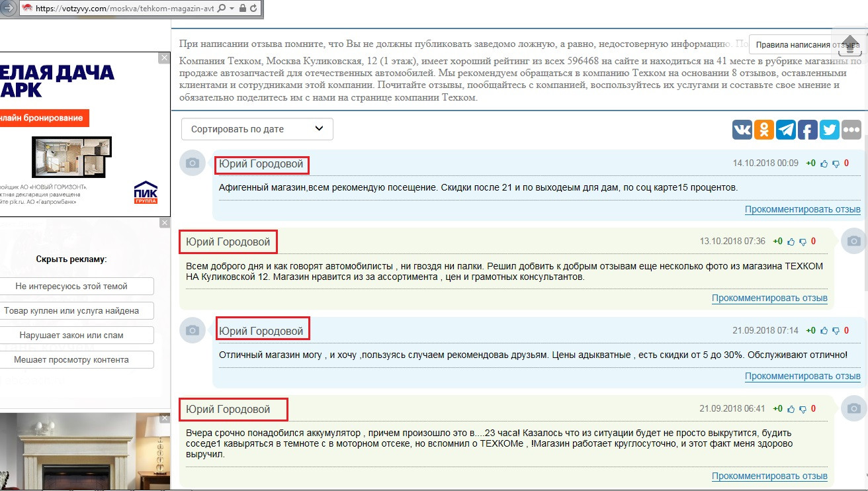Screen dimensions: 868x491
Task: Click the date '21.09.2018 06:41'
Action: [x=732, y=409]
